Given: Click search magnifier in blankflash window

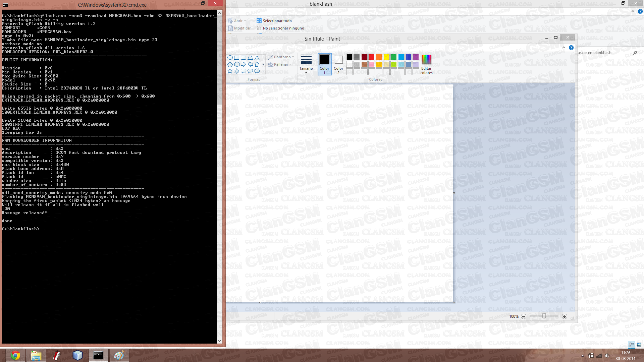Looking at the screenshot, I should (x=635, y=53).
